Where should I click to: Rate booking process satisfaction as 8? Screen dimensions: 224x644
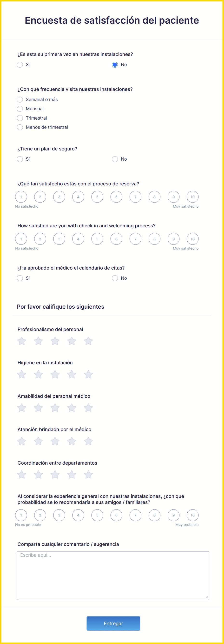click(x=154, y=197)
